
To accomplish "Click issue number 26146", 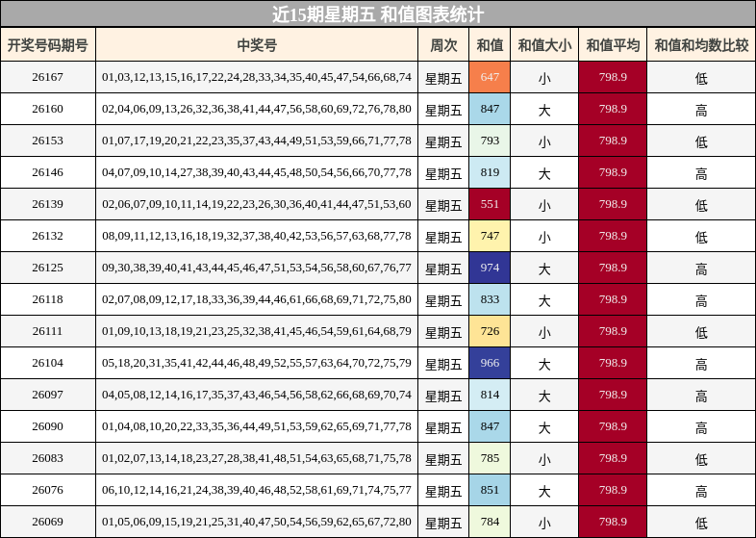I will (48, 172).
